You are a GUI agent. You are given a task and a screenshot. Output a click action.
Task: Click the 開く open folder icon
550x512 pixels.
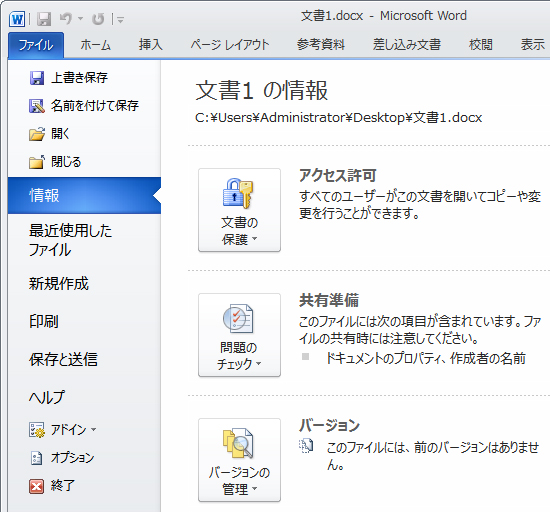(x=37, y=134)
